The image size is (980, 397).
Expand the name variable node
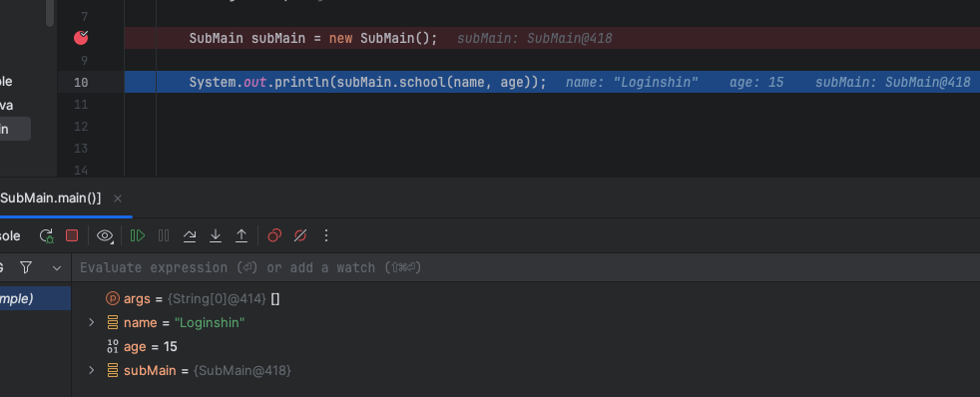(91, 322)
